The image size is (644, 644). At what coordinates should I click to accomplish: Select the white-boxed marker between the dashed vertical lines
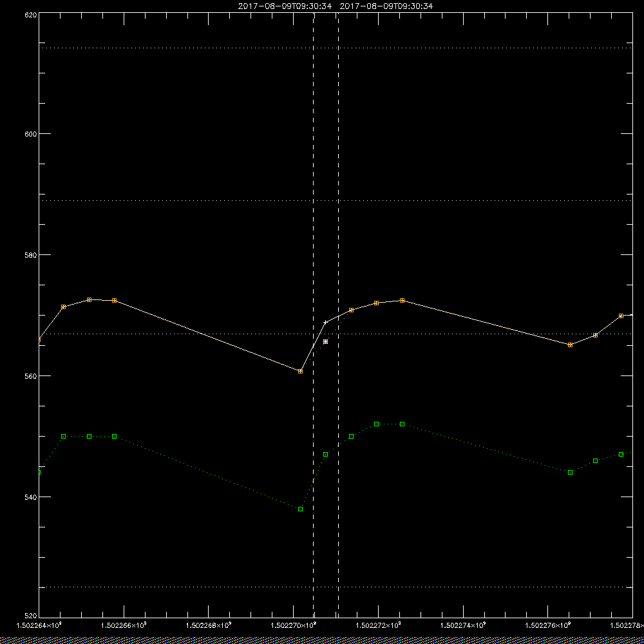pos(326,342)
